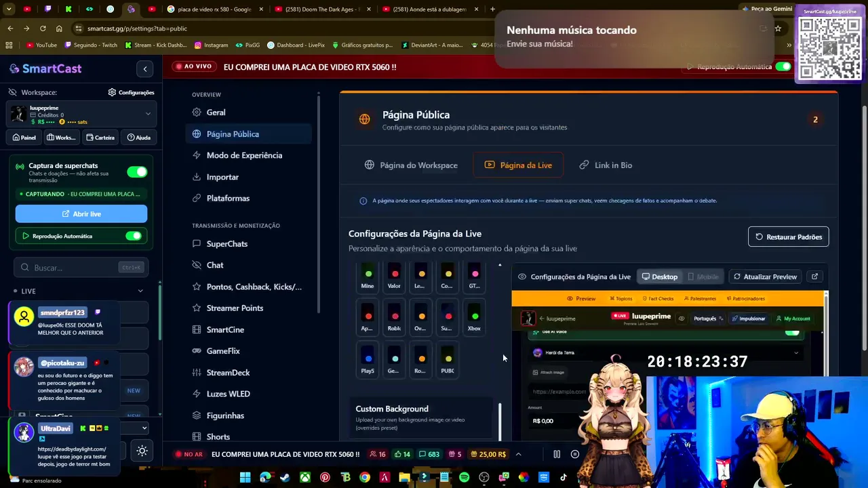Open Pontos, Cashback, Kicks settings
The width and height of the screenshot is (868, 488).
(x=248, y=287)
